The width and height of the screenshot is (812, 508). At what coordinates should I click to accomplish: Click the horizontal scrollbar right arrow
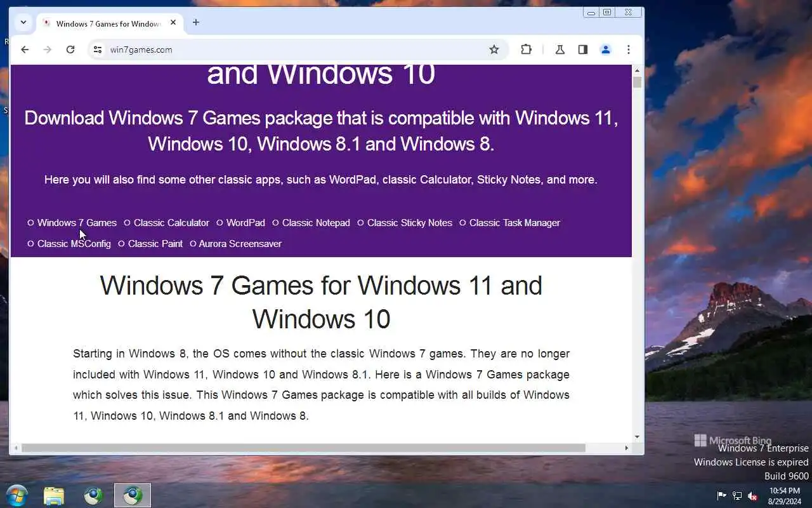627,448
